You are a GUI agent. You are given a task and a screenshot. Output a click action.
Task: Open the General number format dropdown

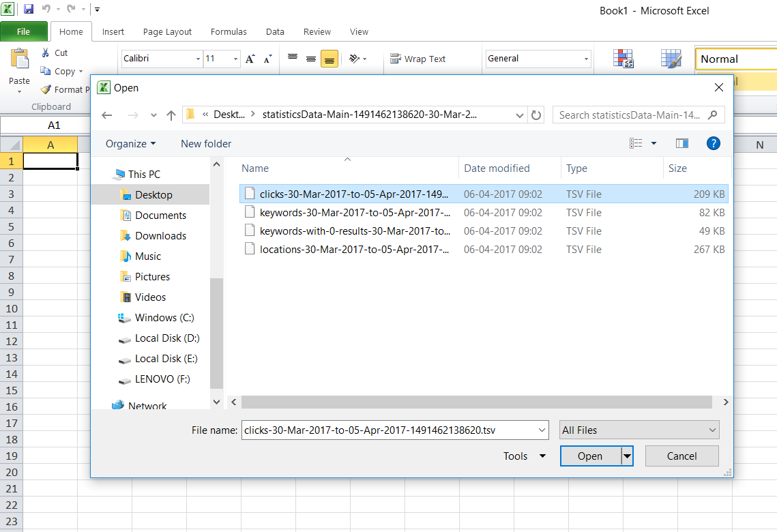coord(586,59)
